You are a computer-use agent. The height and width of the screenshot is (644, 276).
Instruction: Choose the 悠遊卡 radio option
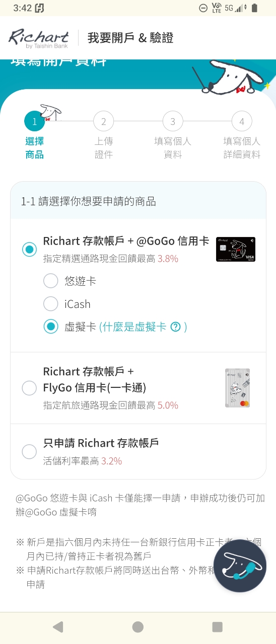[51, 281]
